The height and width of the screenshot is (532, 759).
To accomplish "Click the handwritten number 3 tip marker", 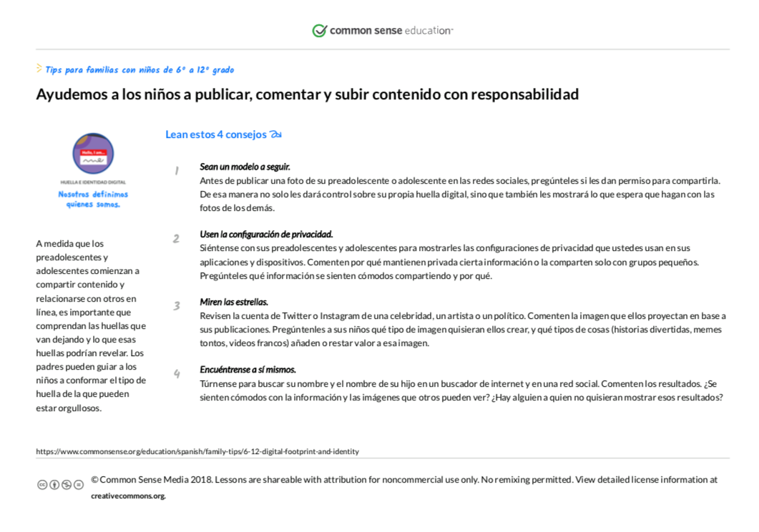I will click(177, 305).
